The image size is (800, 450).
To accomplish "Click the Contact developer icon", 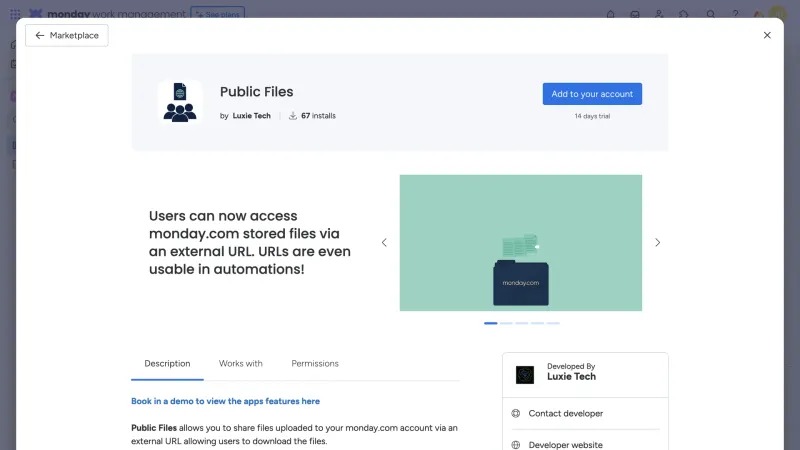I will click(516, 413).
